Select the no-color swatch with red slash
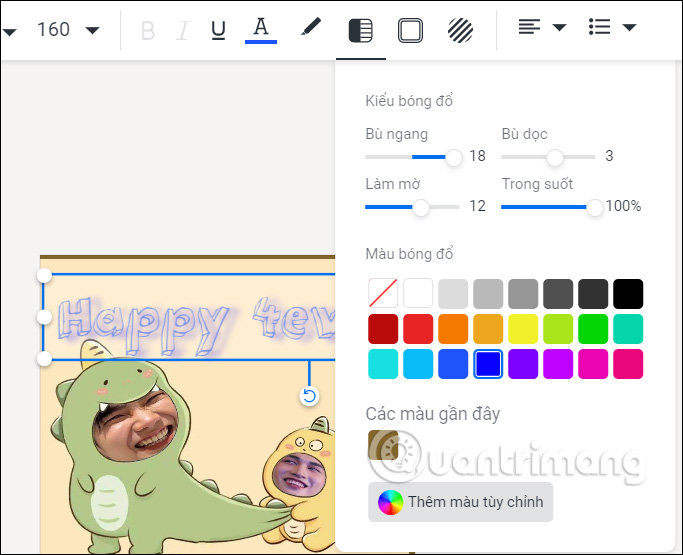683x555 pixels. coord(383,293)
